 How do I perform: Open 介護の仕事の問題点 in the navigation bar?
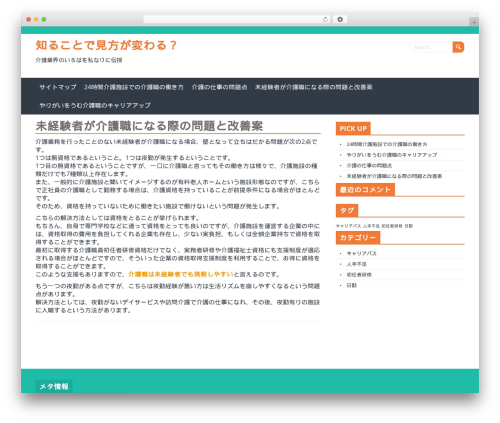tap(219, 87)
